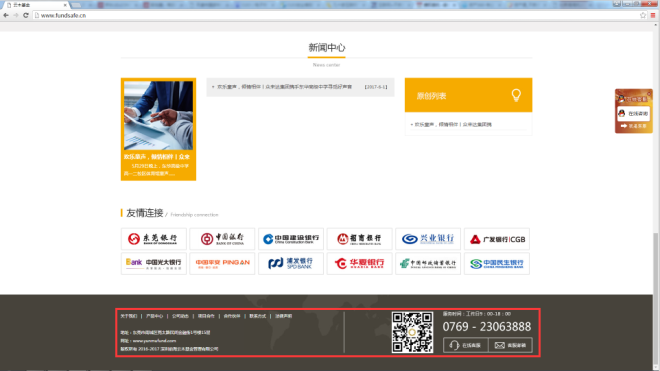Click the phone number 0769 - 23063888
This screenshot has width=660, height=371.
[487, 327]
